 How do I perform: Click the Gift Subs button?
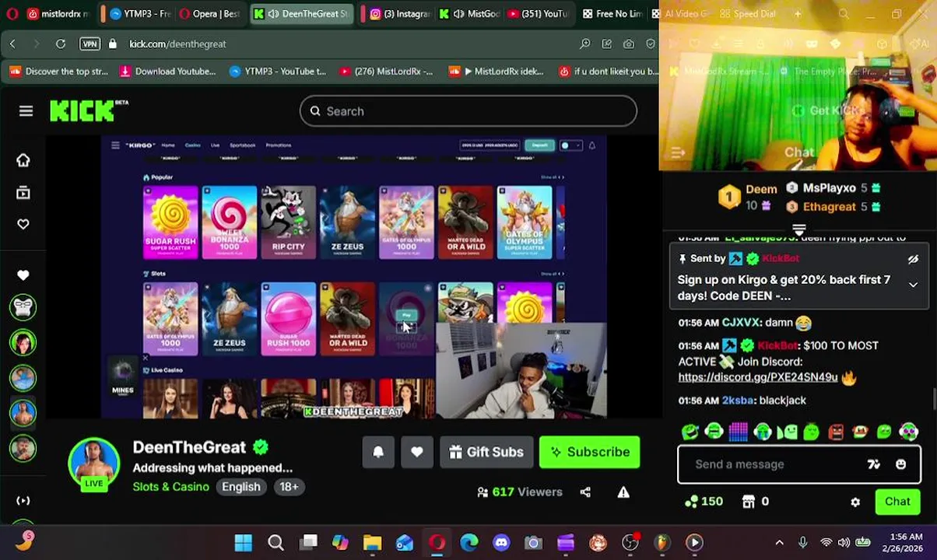click(x=486, y=452)
